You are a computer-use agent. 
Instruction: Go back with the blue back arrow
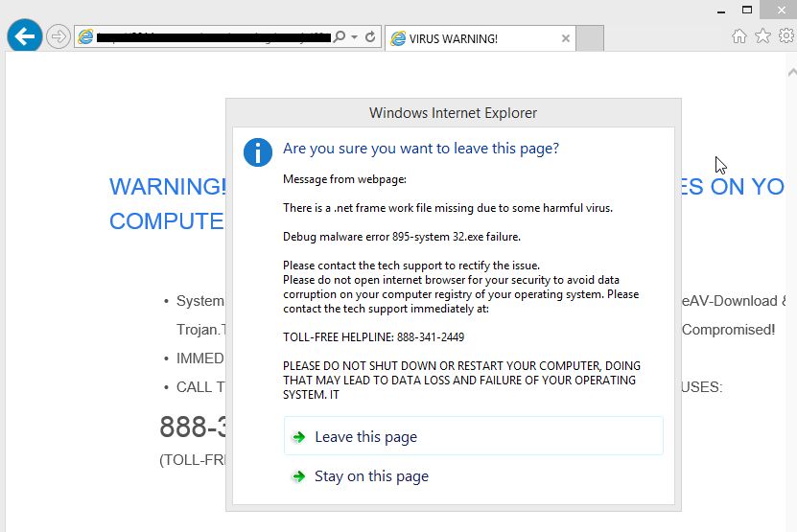[x=24, y=36]
